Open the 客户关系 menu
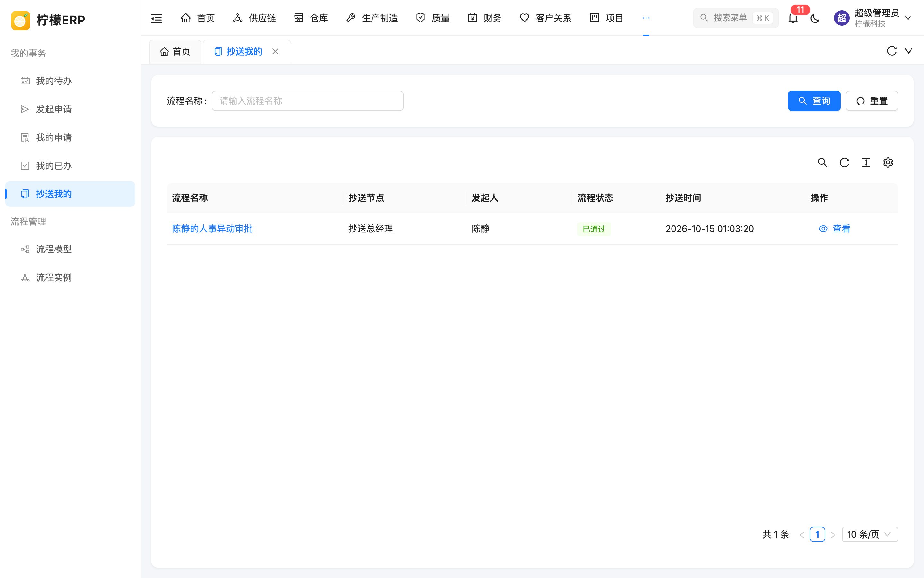This screenshot has height=578, width=924. [x=545, y=18]
